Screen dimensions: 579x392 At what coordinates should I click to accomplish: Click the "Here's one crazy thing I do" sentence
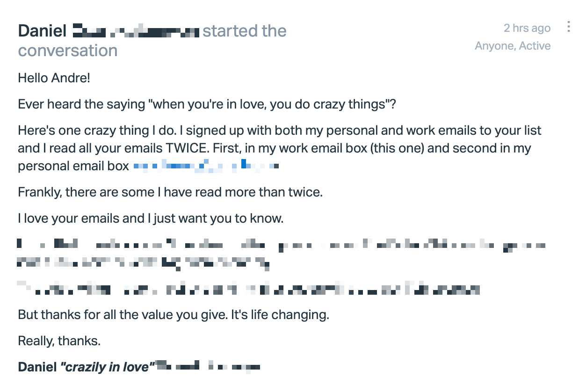point(103,130)
